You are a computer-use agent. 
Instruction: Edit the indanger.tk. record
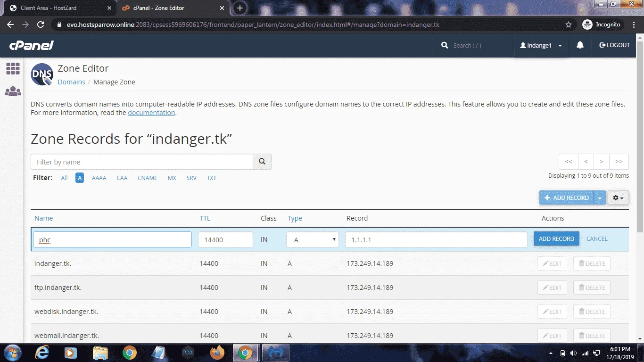pos(553,264)
